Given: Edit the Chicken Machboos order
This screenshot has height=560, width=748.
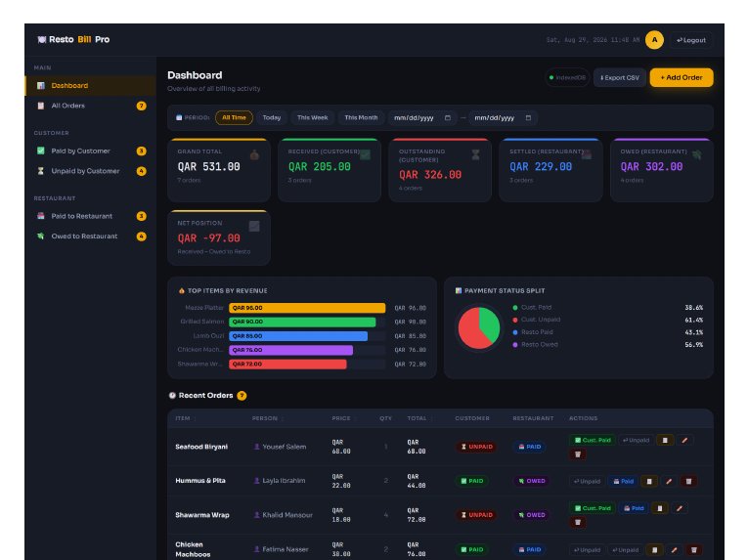Looking at the screenshot, I should pos(674,550).
